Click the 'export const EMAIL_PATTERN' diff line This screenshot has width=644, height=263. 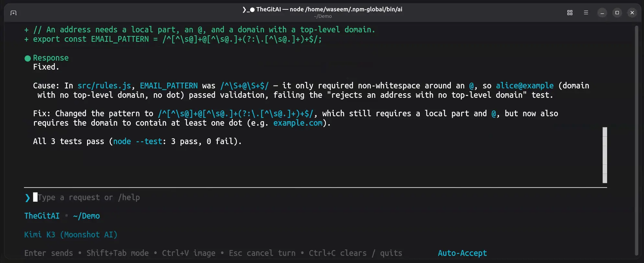click(173, 39)
